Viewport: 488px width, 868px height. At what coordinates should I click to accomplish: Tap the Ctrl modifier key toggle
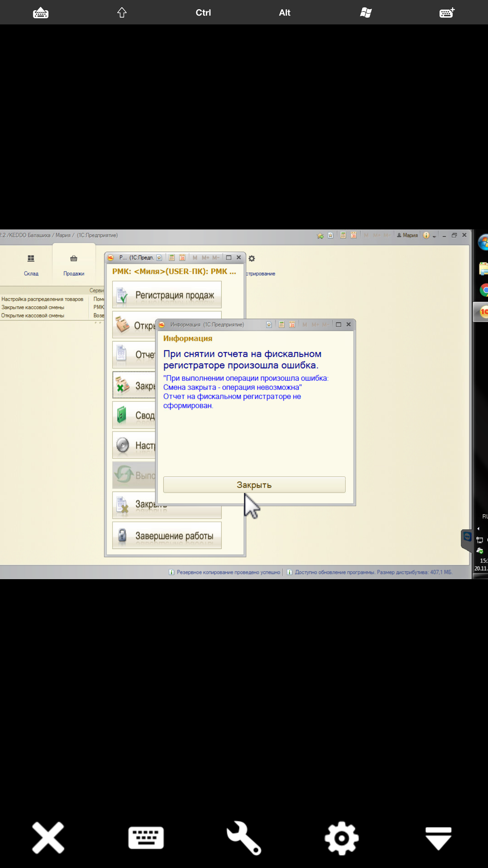coord(203,13)
